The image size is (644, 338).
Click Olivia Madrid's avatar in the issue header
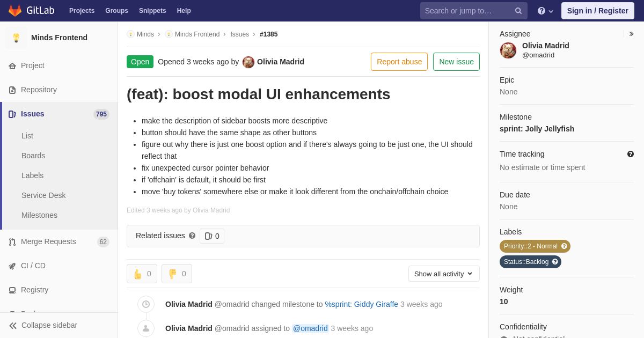pos(248,62)
